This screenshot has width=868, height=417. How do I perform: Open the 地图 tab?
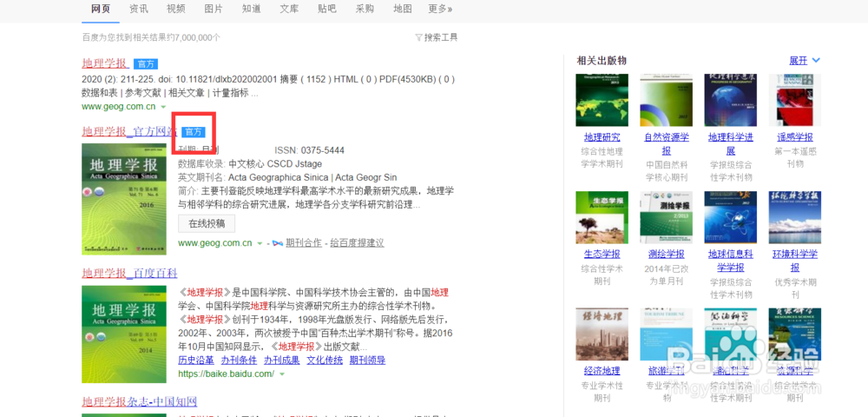coord(403,9)
